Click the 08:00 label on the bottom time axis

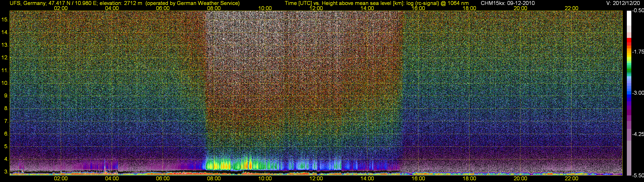coord(214,179)
